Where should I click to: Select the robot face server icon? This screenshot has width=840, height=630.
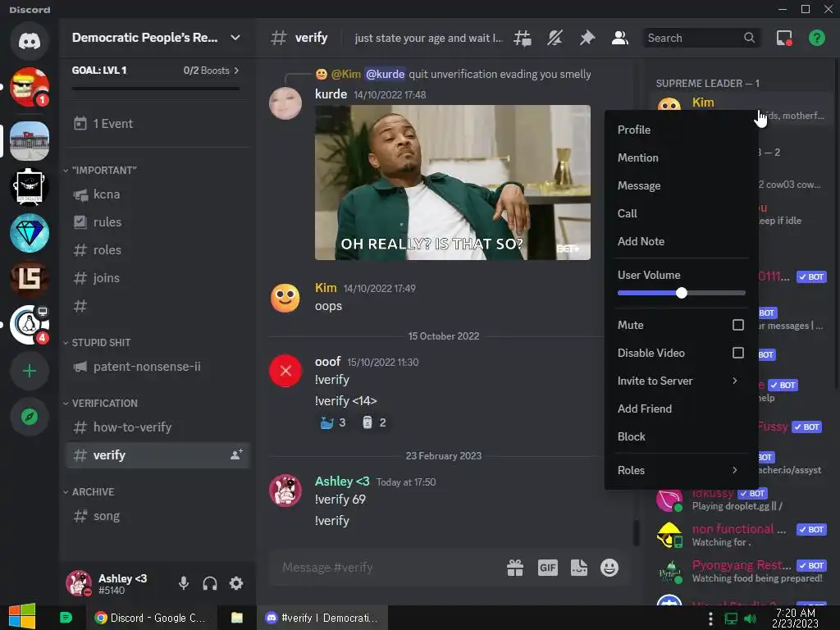[x=30, y=187]
